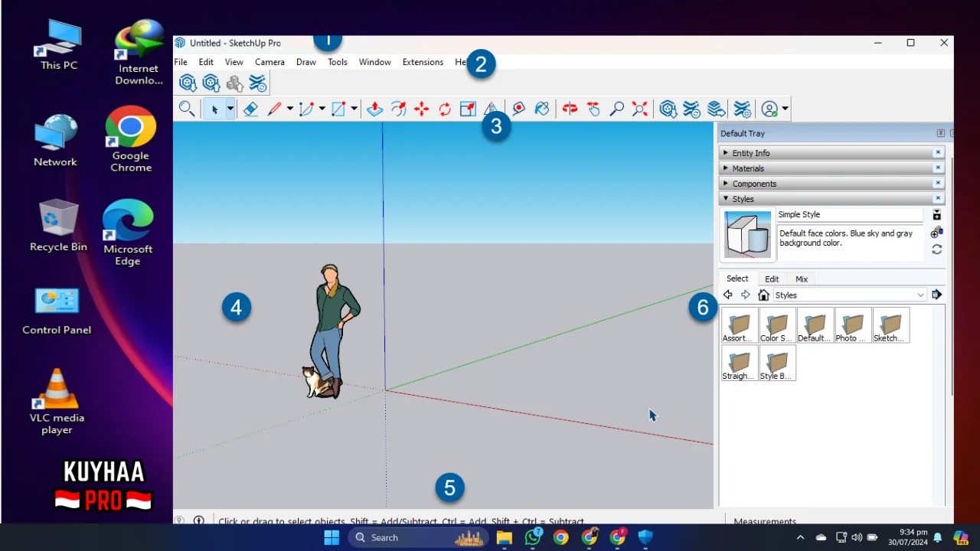Open File Explorer from the taskbar
Screen dimensions: 980x551
coord(504,537)
